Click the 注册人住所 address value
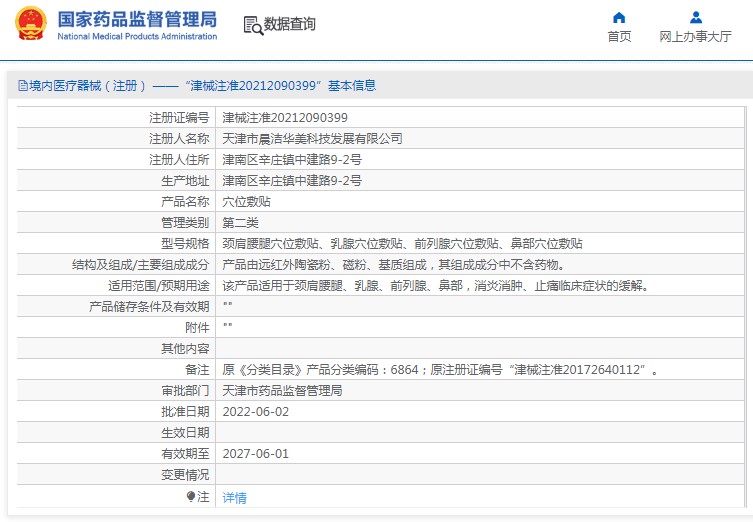Image resolution: width=753 pixels, height=522 pixels. tap(292, 159)
